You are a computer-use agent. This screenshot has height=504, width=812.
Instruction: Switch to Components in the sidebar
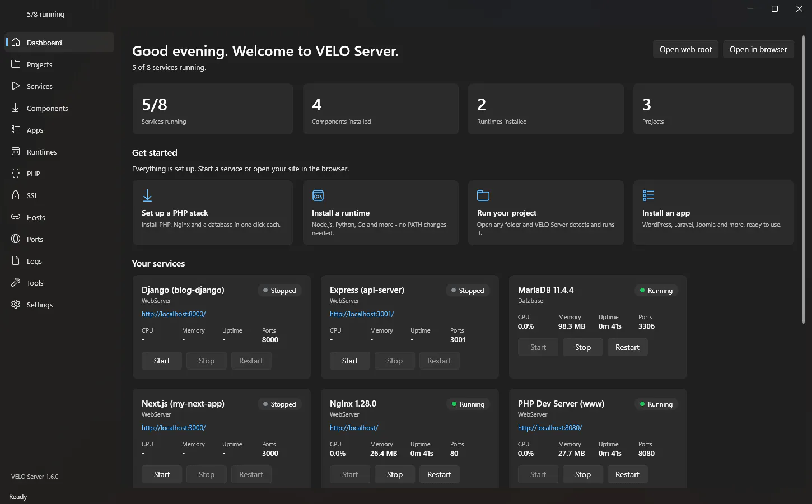point(59,108)
